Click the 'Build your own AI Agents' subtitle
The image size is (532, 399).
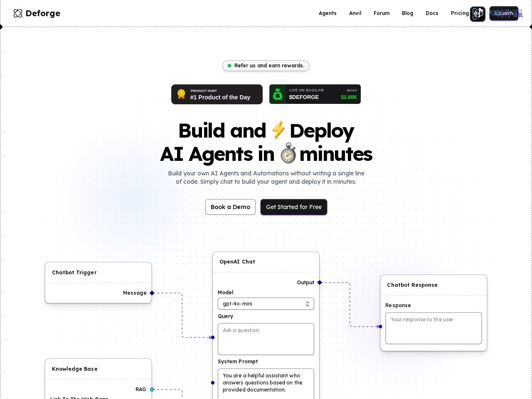266,177
